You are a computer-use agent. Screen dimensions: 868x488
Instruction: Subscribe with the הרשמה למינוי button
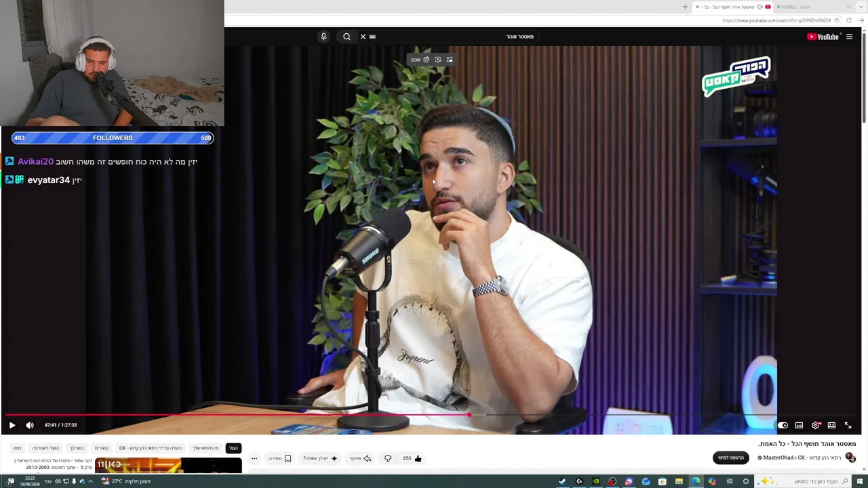click(731, 457)
